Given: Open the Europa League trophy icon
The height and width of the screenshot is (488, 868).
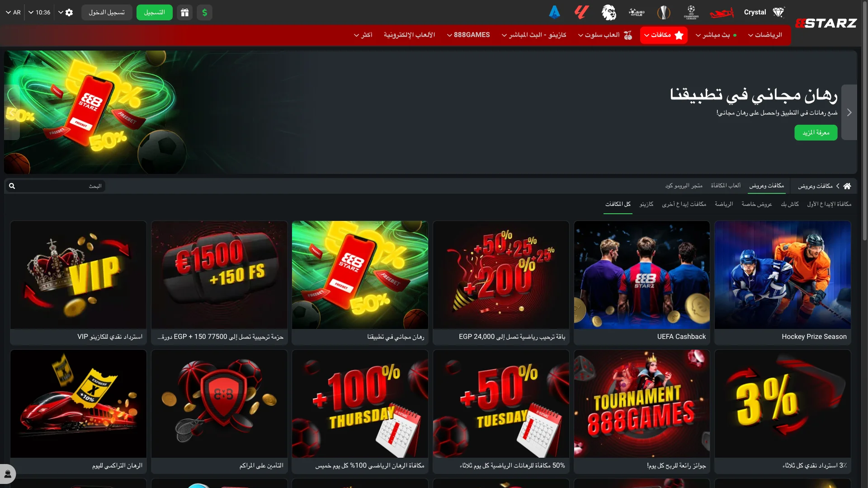Looking at the screenshot, I should pyautogui.click(x=664, y=12).
